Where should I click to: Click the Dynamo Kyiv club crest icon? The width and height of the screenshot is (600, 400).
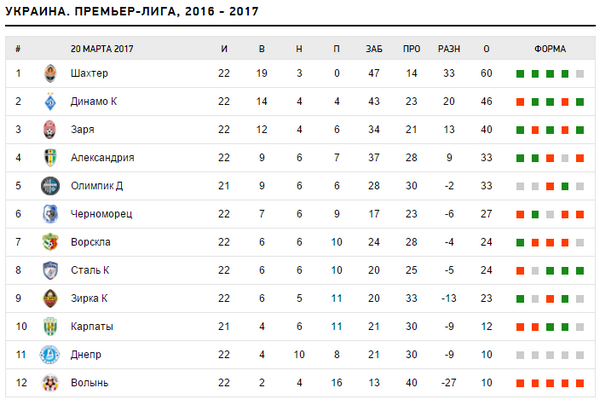(50, 101)
